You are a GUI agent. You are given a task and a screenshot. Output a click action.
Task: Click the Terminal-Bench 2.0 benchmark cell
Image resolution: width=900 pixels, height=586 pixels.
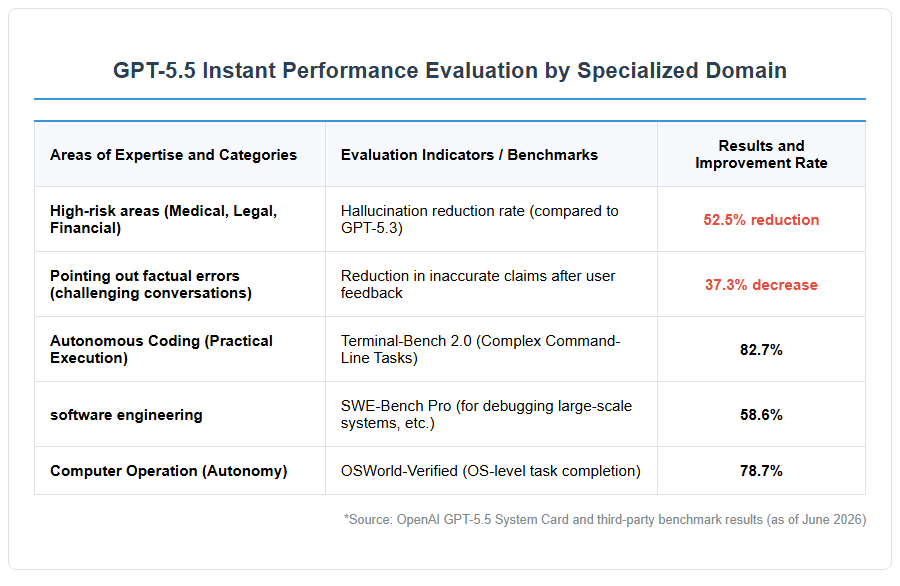point(480,349)
